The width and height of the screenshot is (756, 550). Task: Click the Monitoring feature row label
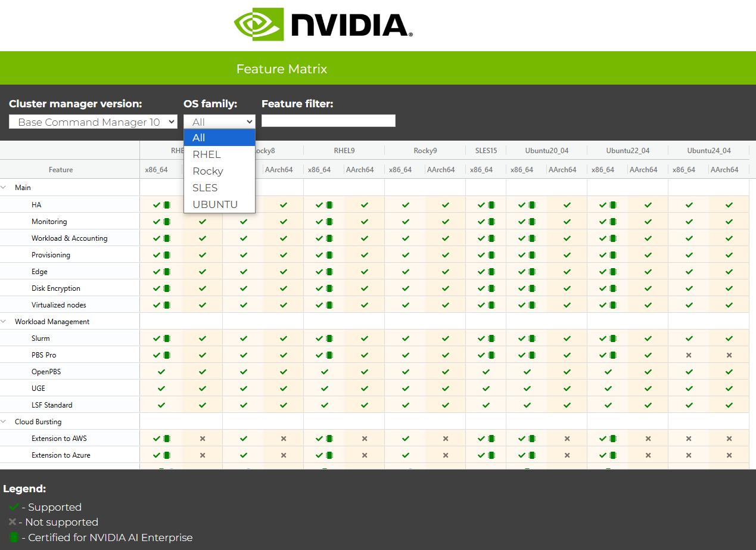coord(49,221)
